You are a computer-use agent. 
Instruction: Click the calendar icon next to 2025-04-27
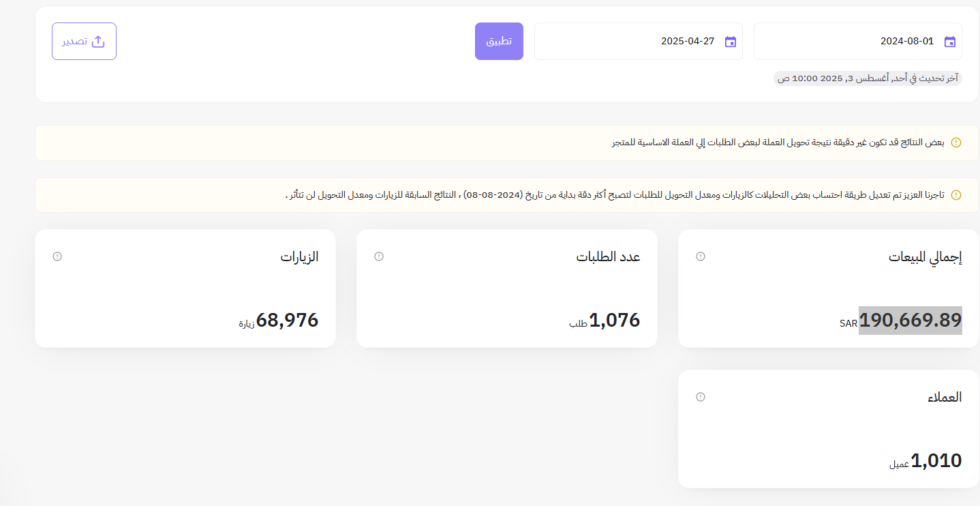730,42
